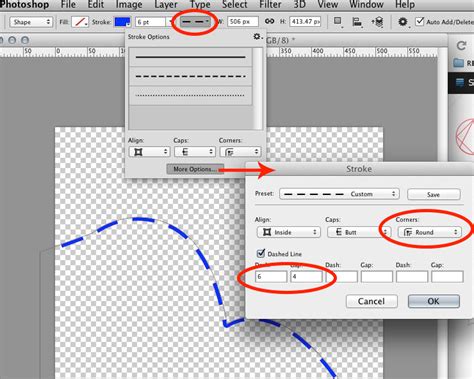Click the stroke preset list scrollbar
The height and width of the screenshot is (379, 474).
click(x=258, y=89)
